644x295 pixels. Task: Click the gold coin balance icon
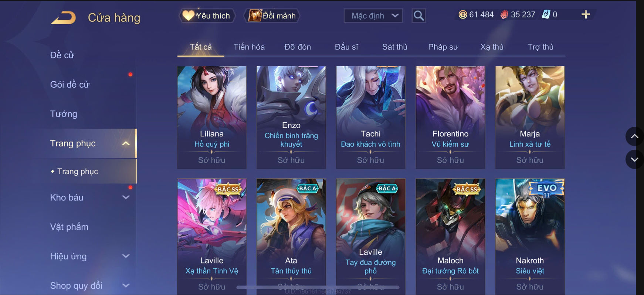click(463, 15)
